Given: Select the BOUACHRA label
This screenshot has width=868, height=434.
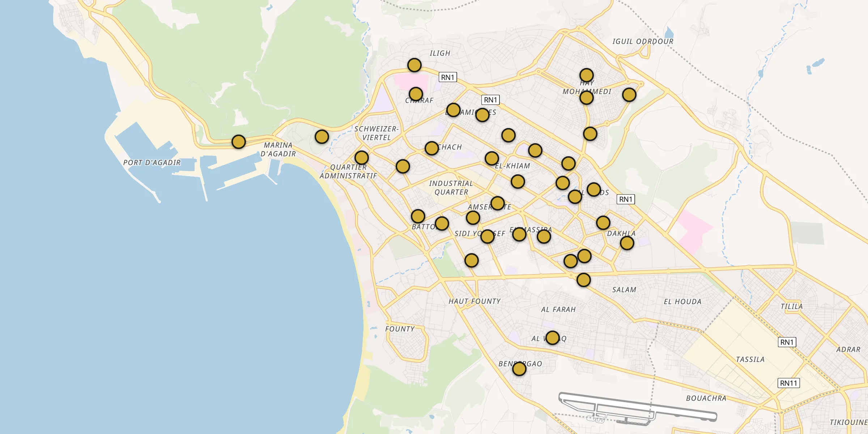Looking at the screenshot, I should 706,398.
